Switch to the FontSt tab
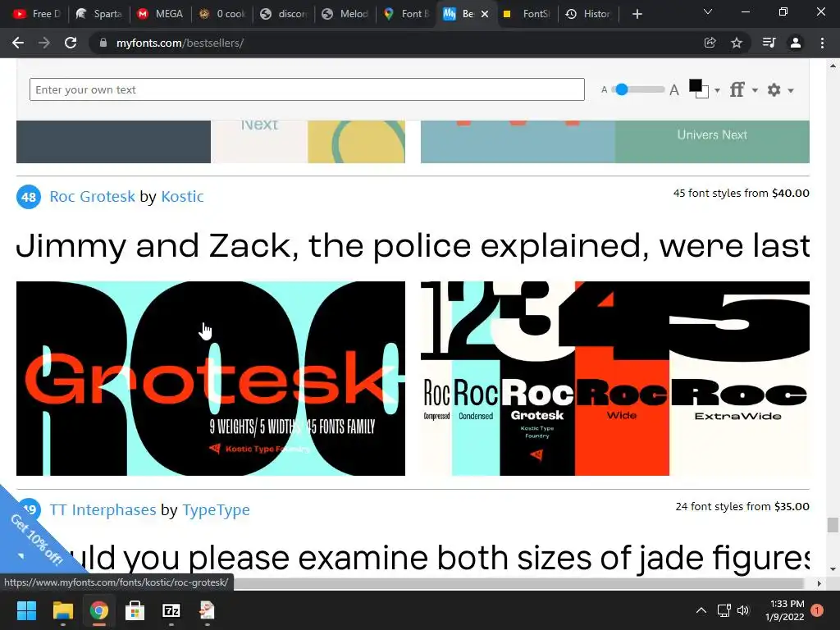The height and width of the screenshot is (630, 840). pyautogui.click(x=527, y=15)
